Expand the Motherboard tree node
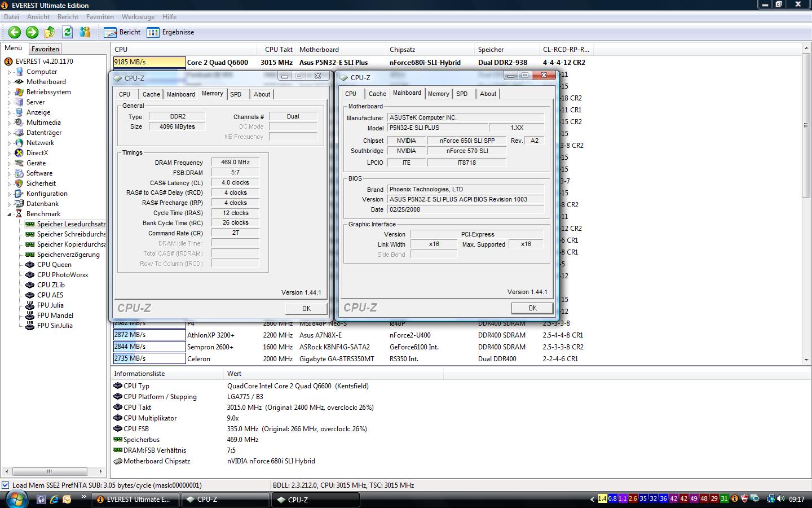Image resolution: width=812 pixels, height=508 pixels. (x=10, y=82)
